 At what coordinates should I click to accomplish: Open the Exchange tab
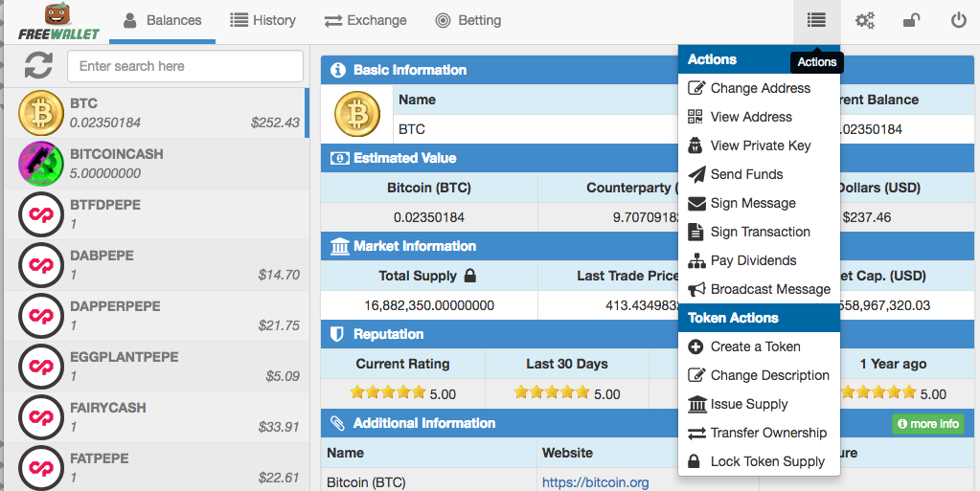[x=366, y=21]
